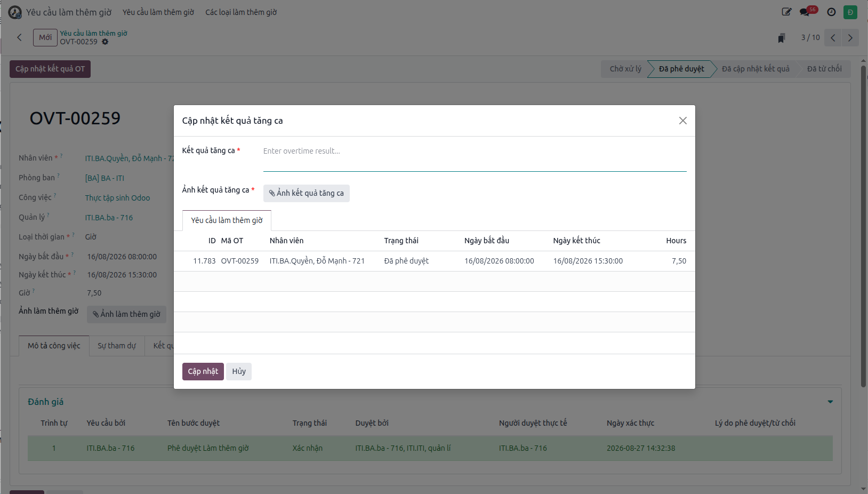This screenshot has height=494, width=868.
Task: Sort dialog table by 'Ngày bắt đầu' column
Action: coord(487,241)
